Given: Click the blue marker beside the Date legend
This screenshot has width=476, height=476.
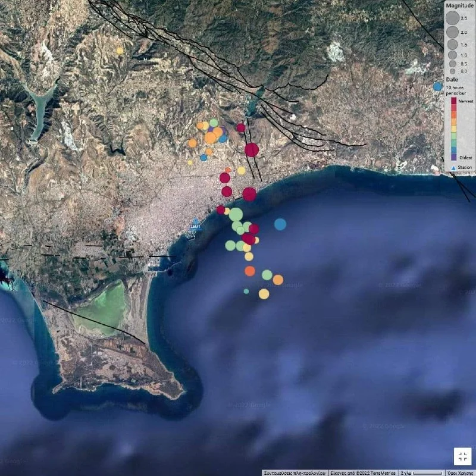Looking at the screenshot, I should pyautogui.click(x=438, y=86).
